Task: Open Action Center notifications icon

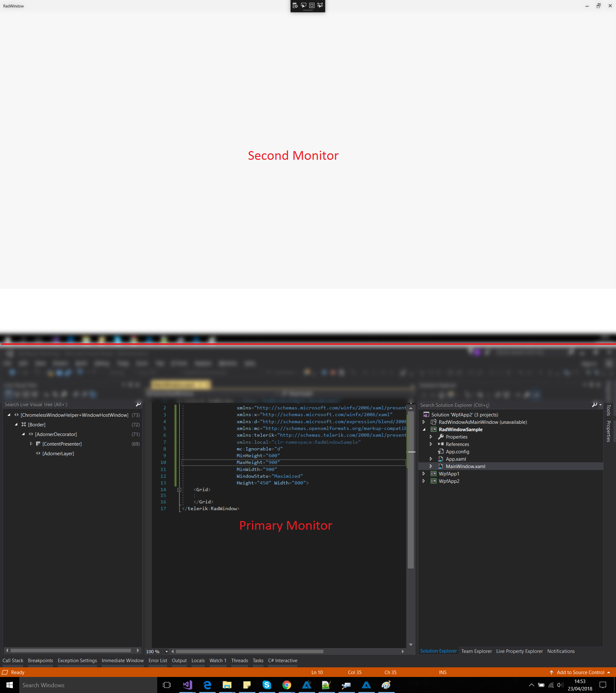Action: coord(603,685)
